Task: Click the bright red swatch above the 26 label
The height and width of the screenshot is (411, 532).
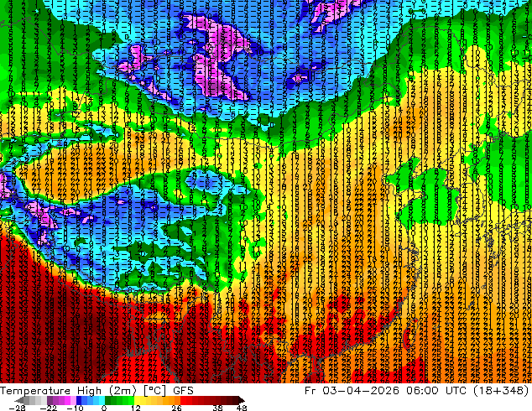Action: [183, 400]
